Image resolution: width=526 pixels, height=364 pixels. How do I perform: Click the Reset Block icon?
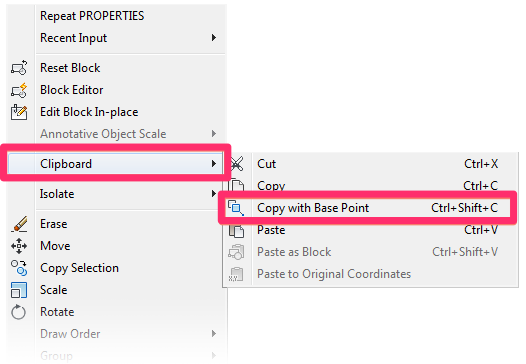point(19,67)
